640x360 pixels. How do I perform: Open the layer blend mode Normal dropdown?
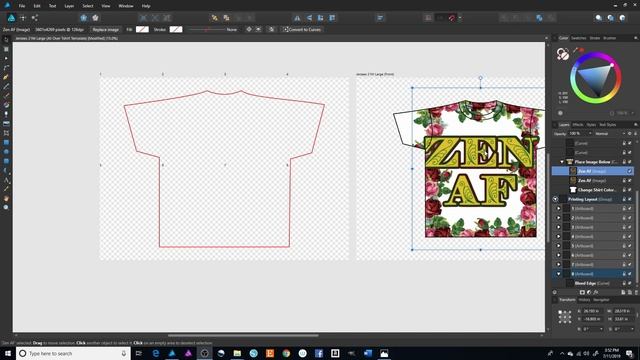[x=610, y=133]
